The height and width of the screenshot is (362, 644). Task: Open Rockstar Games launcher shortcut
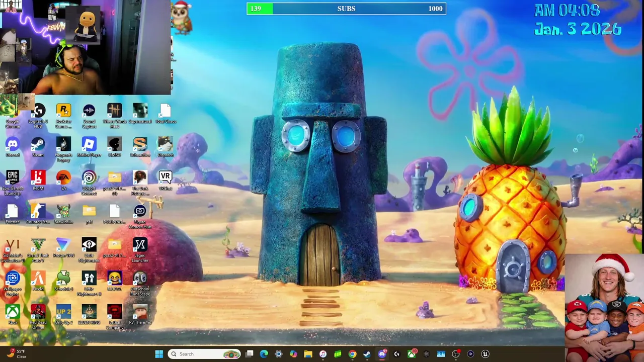click(63, 116)
